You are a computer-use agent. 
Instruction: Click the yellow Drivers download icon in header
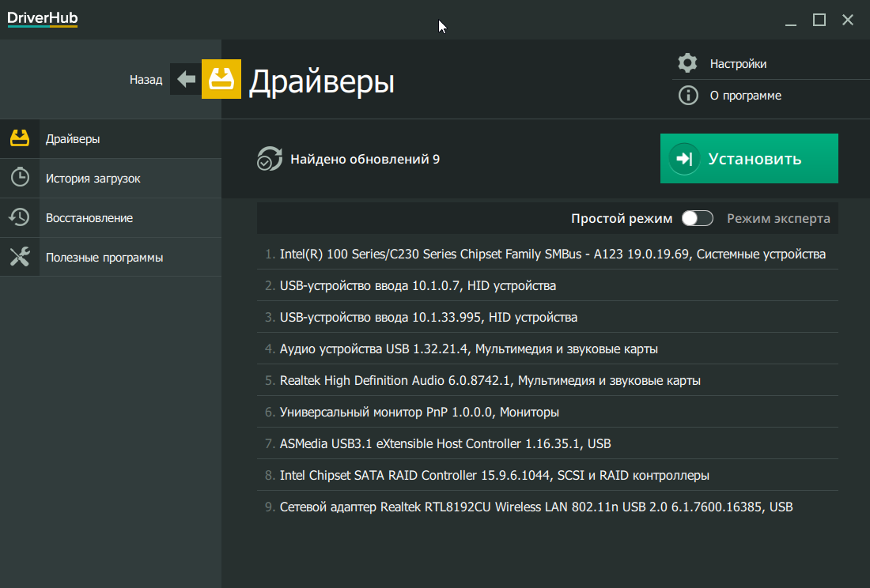click(221, 80)
